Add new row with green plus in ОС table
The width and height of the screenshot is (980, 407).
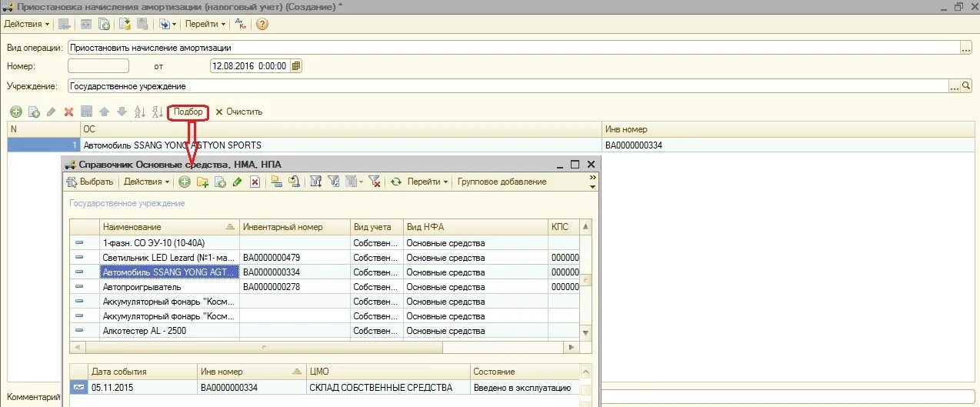point(15,112)
